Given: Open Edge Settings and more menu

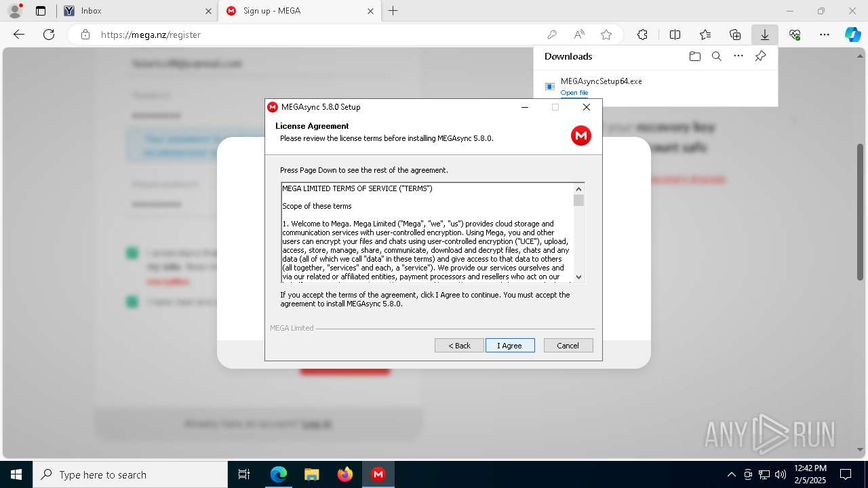Looking at the screenshot, I should [x=825, y=35].
